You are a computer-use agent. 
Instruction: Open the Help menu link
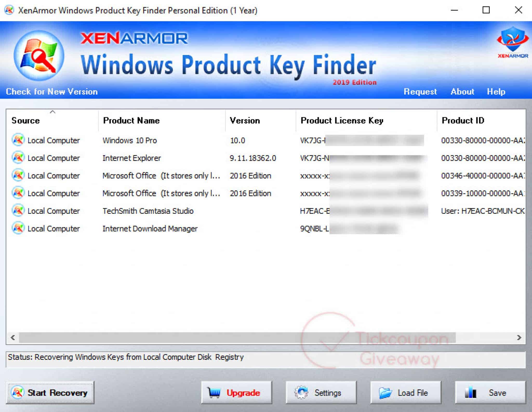click(x=496, y=92)
